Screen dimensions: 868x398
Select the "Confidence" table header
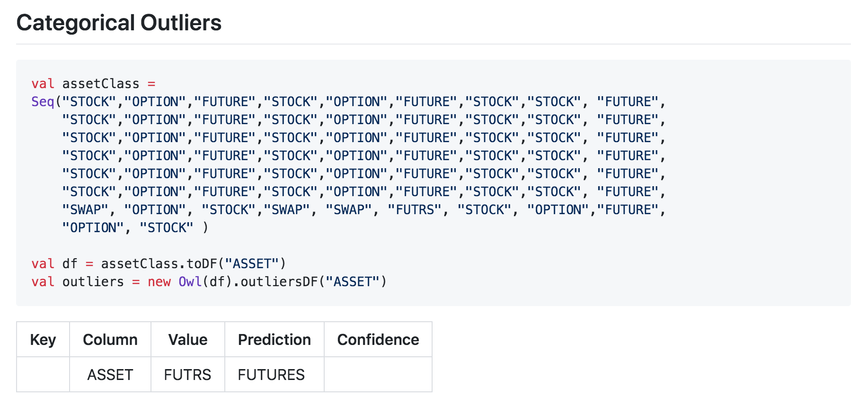point(378,340)
